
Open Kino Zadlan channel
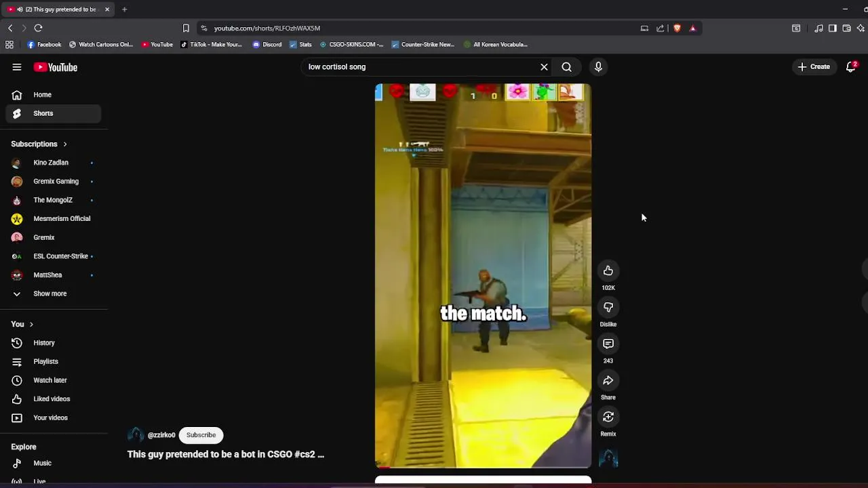point(54,163)
